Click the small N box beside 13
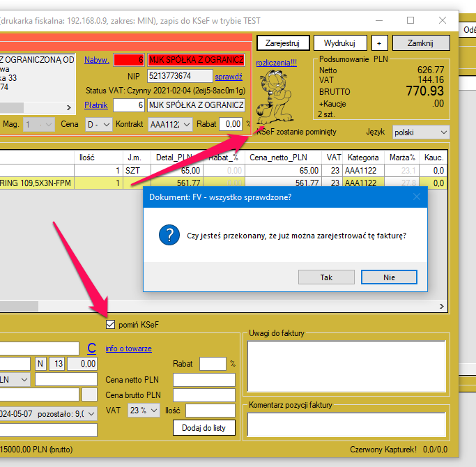 tap(40, 364)
